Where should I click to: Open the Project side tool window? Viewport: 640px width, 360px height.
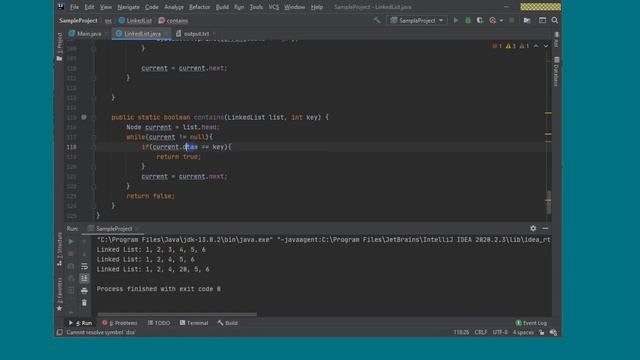click(60, 47)
